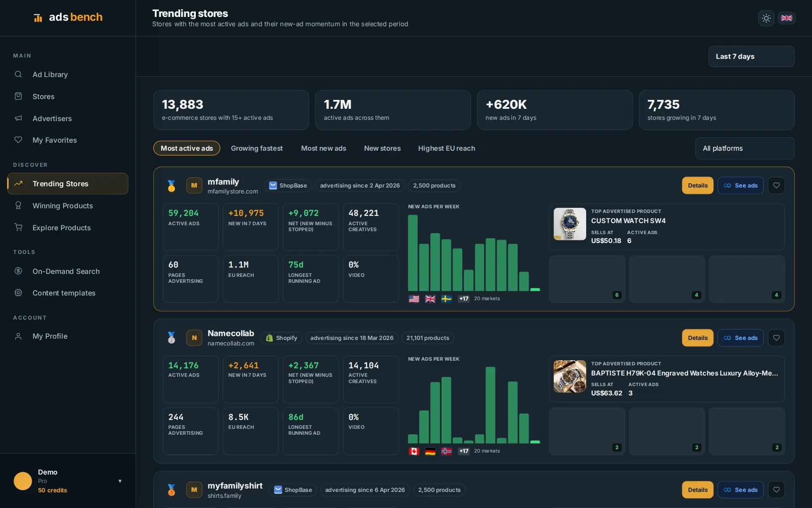Open Details for myfamilyshirt

[698, 490]
